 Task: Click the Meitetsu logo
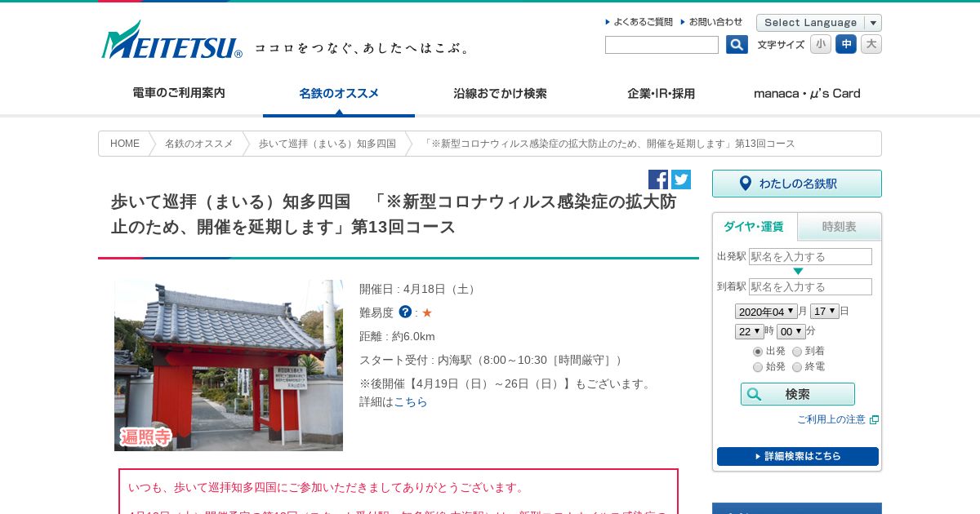tap(171, 40)
